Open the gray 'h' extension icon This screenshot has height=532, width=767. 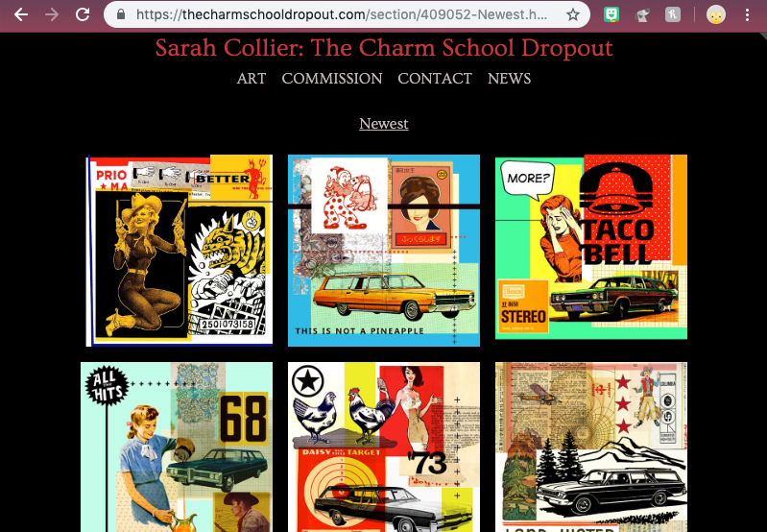673,14
